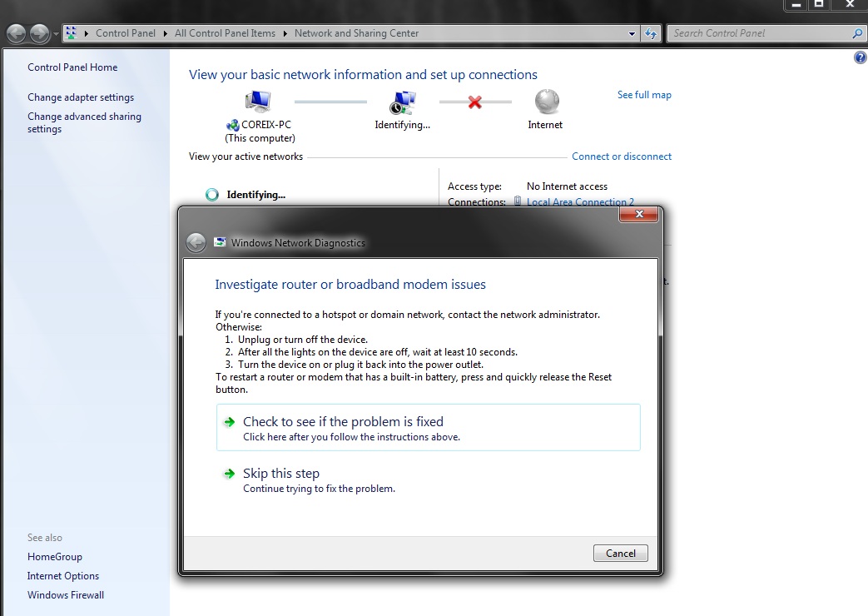Screen dimensions: 868x616
Task: Click Connect or disconnect link
Action: point(622,156)
